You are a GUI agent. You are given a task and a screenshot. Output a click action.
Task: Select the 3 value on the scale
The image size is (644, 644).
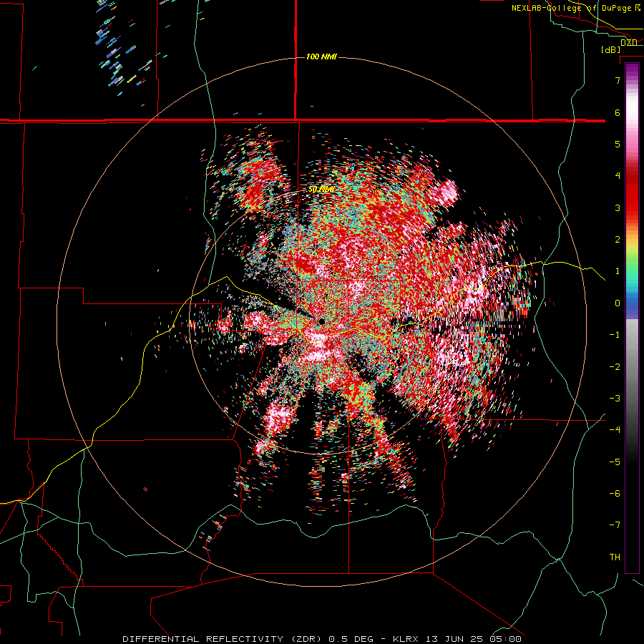pyautogui.click(x=618, y=208)
